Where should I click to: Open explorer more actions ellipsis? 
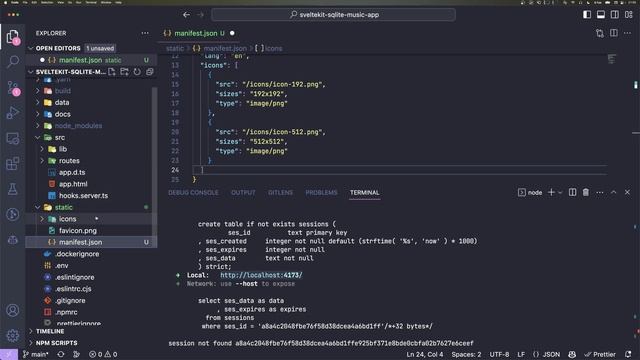pyautogui.click(x=145, y=33)
